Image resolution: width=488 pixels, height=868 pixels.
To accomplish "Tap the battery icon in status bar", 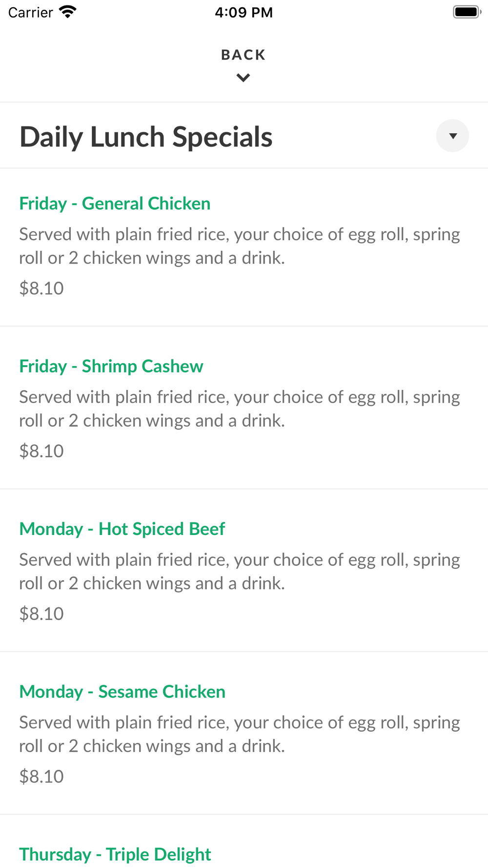I will point(467,12).
